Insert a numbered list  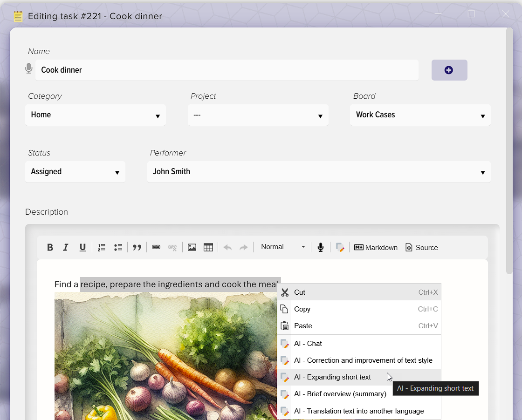point(102,247)
